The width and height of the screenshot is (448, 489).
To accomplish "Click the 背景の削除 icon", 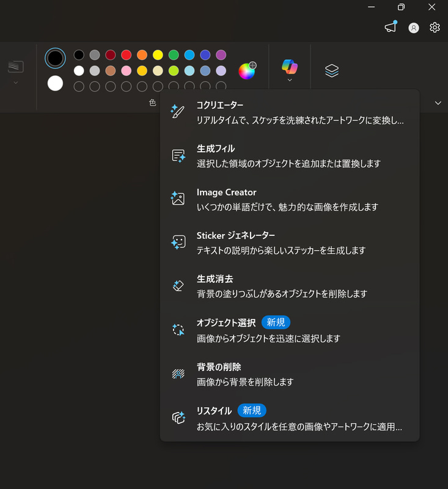I will pos(178,373).
